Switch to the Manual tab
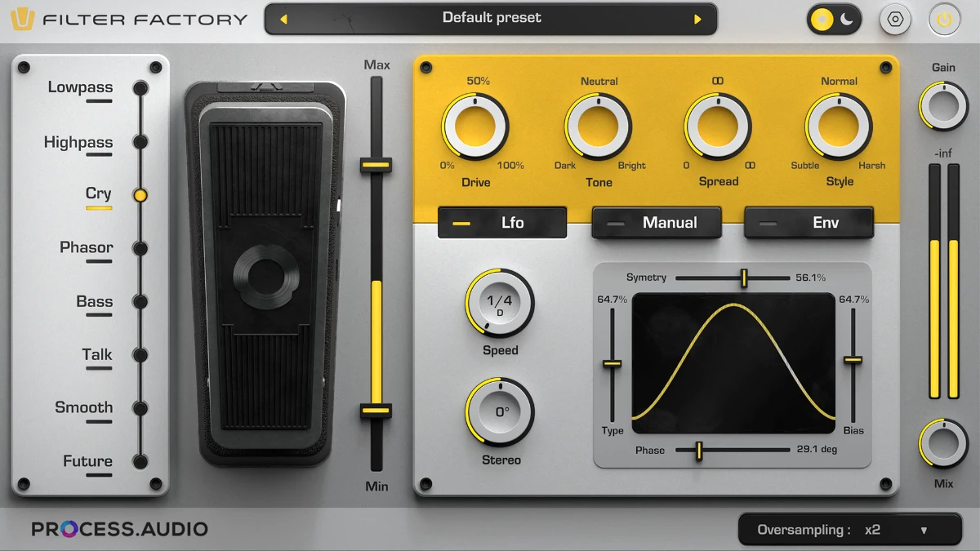This screenshot has height=551, width=980. point(656,222)
